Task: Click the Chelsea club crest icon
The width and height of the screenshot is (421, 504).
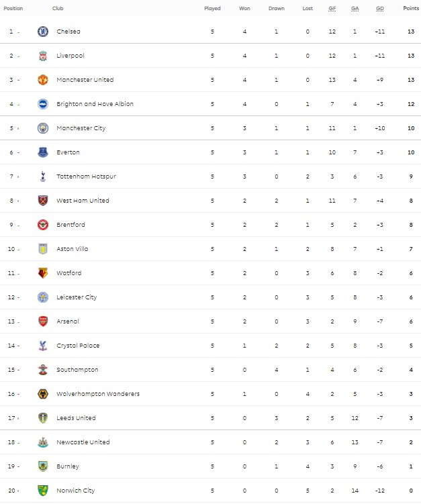Action: tap(43, 32)
